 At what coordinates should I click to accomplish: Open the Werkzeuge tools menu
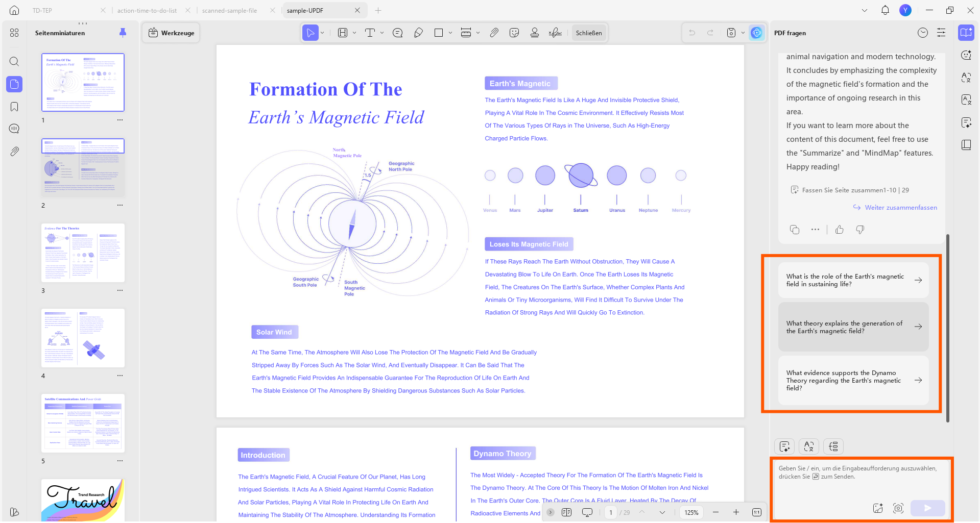(172, 33)
